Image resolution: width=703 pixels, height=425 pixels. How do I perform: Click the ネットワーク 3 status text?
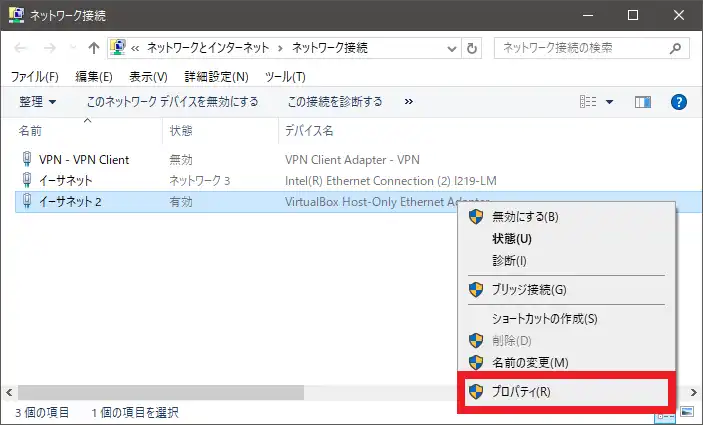click(200, 181)
